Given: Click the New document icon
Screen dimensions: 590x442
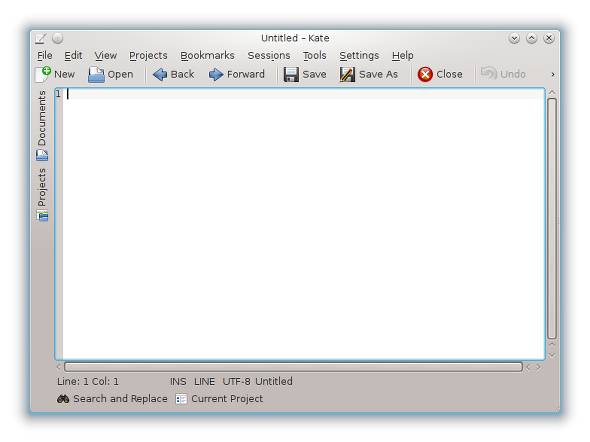Looking at the screenshot, I should click(x=43, y=74).
